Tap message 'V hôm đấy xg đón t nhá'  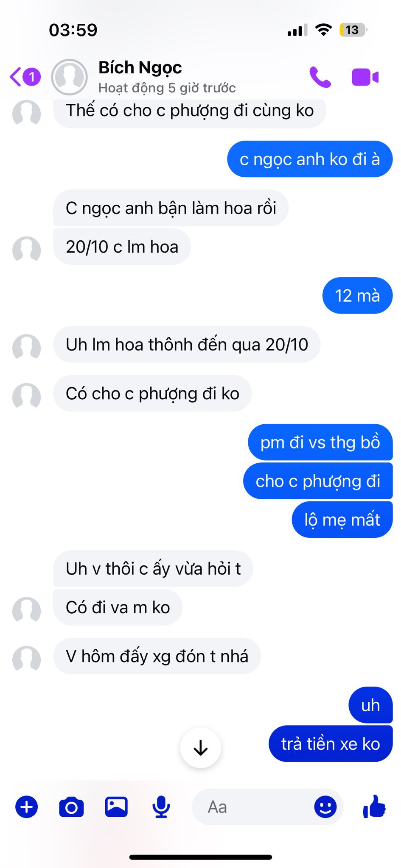(x=157, y=656)
